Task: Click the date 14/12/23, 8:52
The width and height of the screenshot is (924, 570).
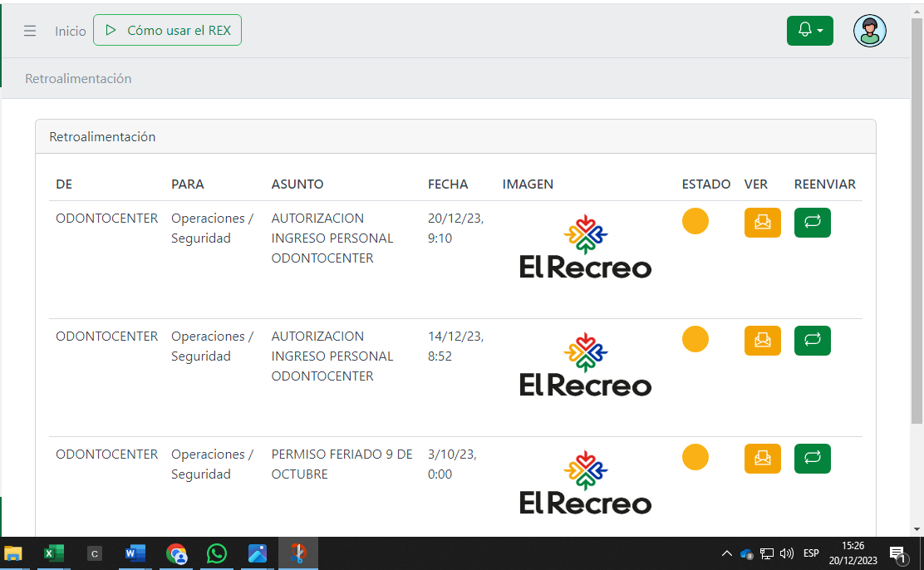Action: [455, 346]
